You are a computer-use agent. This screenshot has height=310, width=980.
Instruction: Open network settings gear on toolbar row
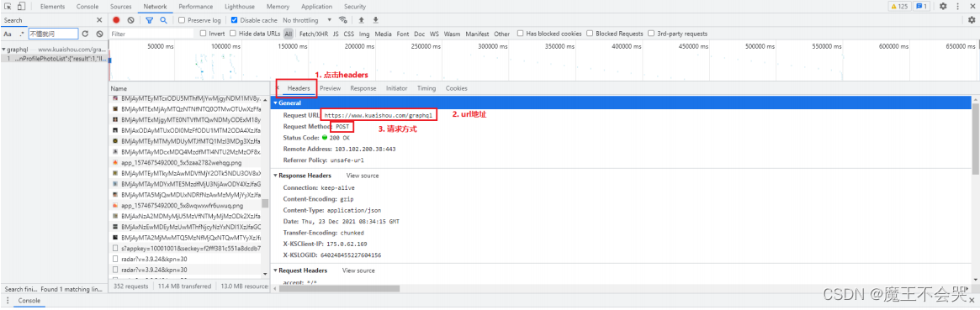pyautogui.click(x=972, y=20)
